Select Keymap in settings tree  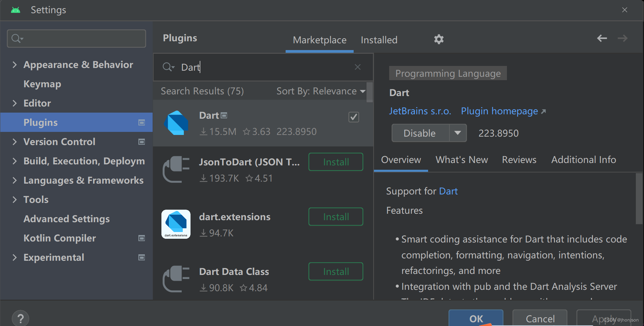pos(42,84)
